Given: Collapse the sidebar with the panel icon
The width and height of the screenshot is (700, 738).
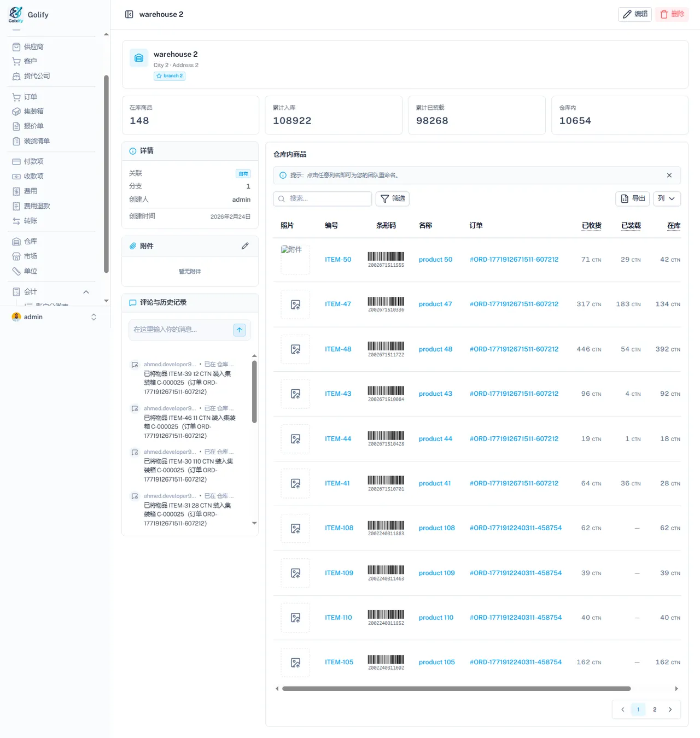Looking at the screenshot, I should tap(129, 14).
